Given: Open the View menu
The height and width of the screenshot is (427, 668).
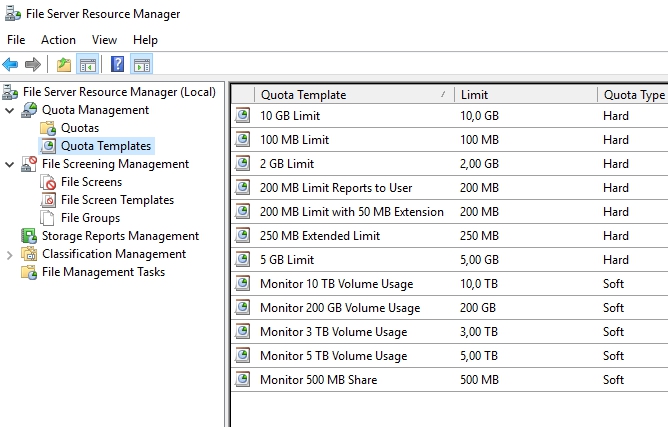Looking at the screenshot, I should 104,40.
